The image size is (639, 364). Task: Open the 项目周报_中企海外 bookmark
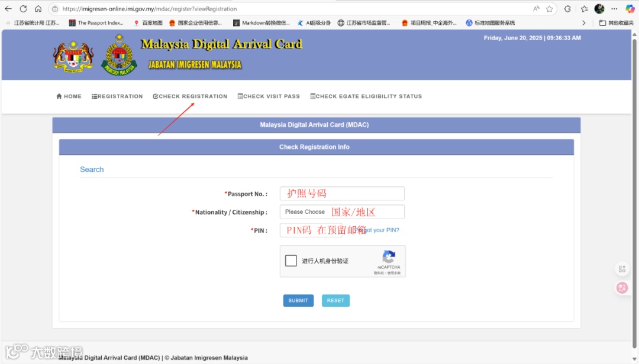coord(429,23)
